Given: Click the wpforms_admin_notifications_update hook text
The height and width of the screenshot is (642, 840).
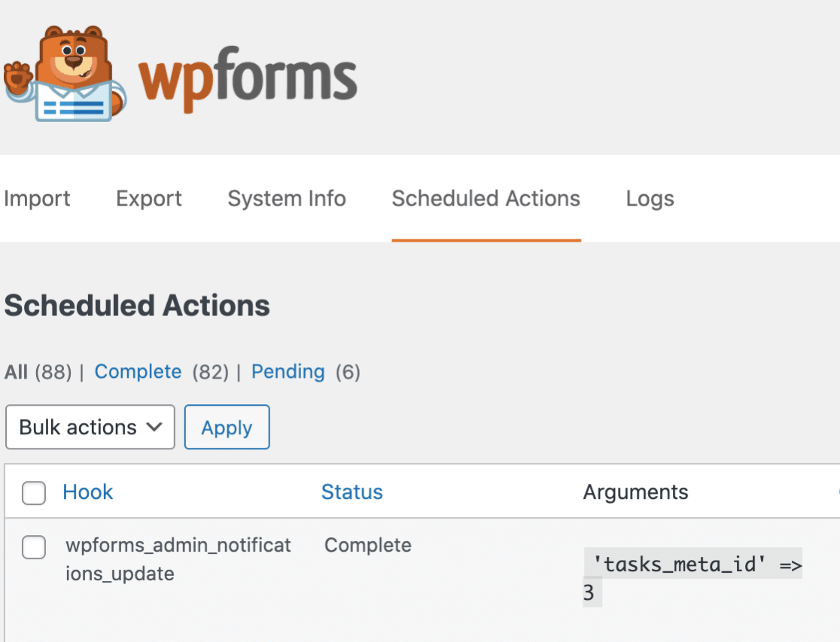Looking at the screenshot, I should 178,559.
